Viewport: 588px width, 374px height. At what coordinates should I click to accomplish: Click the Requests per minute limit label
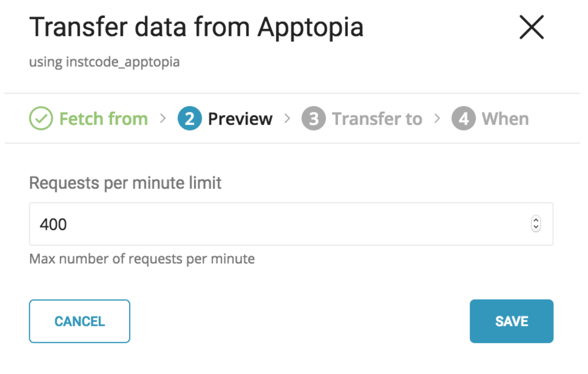pyautogui.click(x=125, y=183)
